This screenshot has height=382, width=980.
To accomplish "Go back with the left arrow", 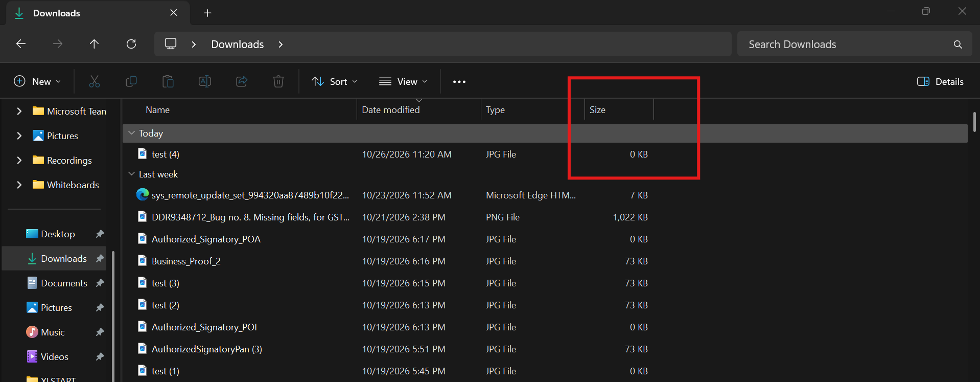I will [x=21, y=44].
